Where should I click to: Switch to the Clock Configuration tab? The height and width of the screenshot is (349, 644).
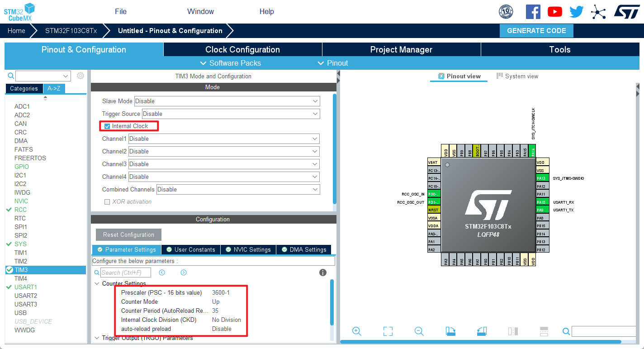click(x=242, y=49)
